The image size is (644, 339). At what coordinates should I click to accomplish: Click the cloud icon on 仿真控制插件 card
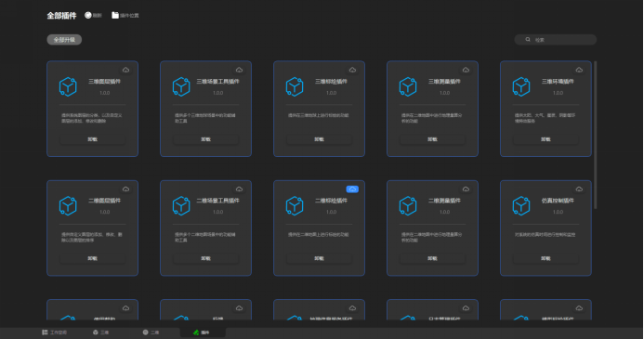click(x=580, y=189)
